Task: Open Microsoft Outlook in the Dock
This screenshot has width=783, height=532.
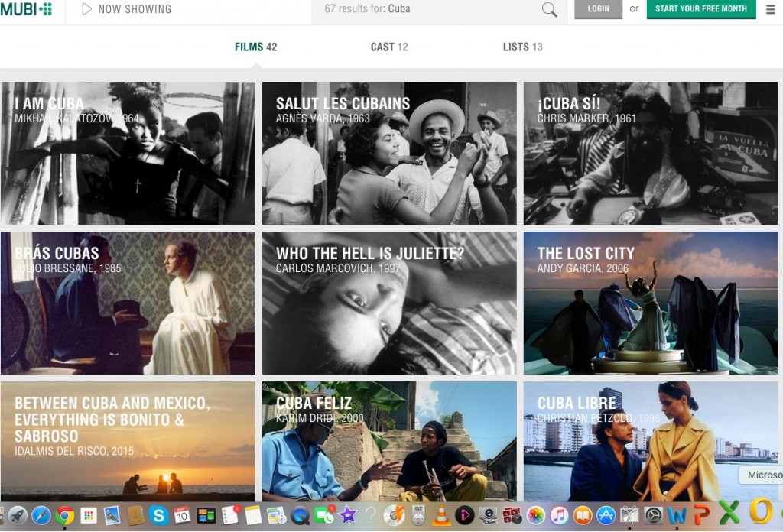Action: coord(761,511)
